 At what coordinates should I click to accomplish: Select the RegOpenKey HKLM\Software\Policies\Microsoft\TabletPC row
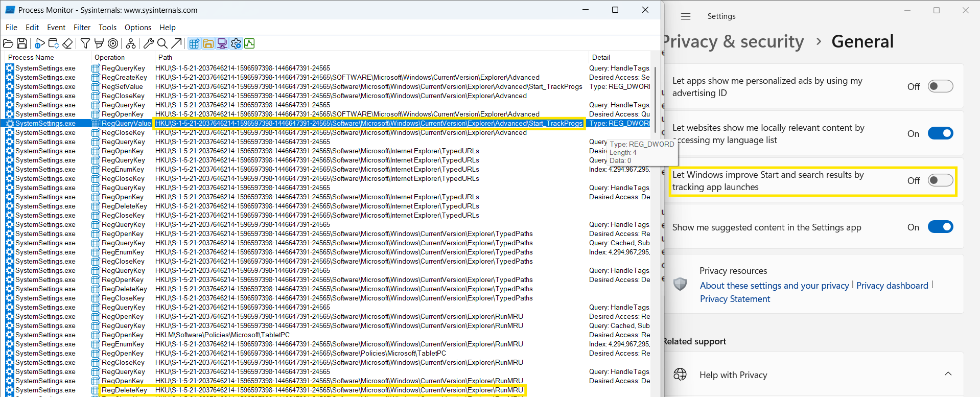coord(328,335)
